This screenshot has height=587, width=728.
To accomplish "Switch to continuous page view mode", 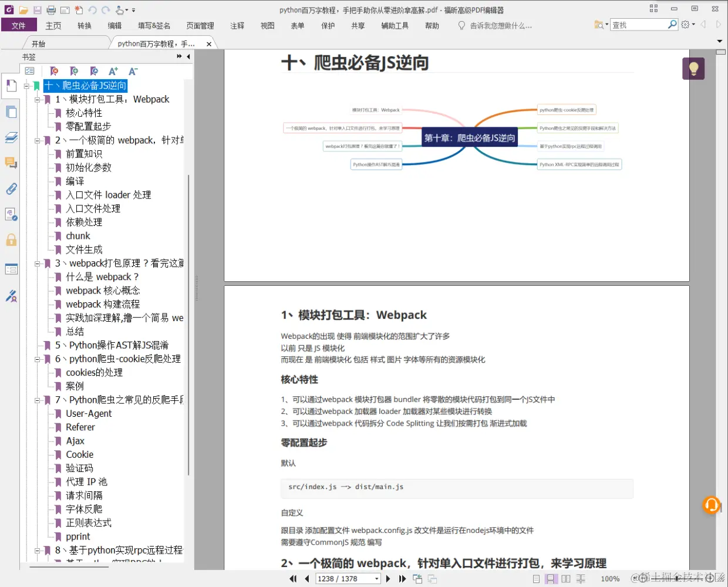I will pyautogui.click(x=551, y=579).
